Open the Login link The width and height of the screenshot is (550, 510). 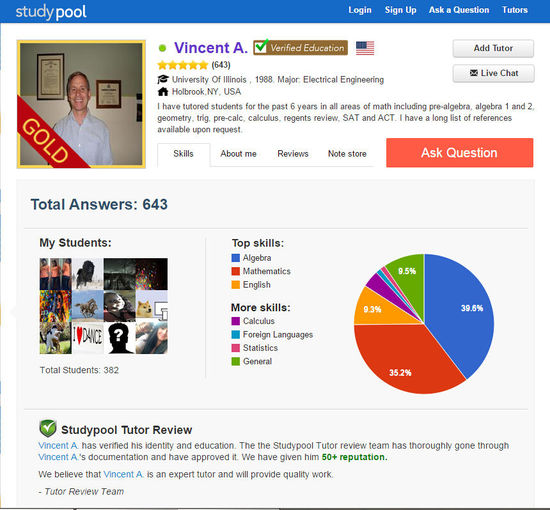pos(360,10)
